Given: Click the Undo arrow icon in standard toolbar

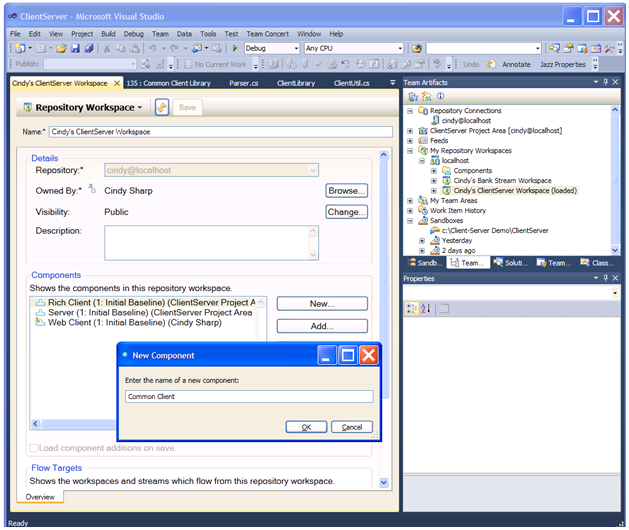Looking at the screenshot, I should click(x=152, y=49).
